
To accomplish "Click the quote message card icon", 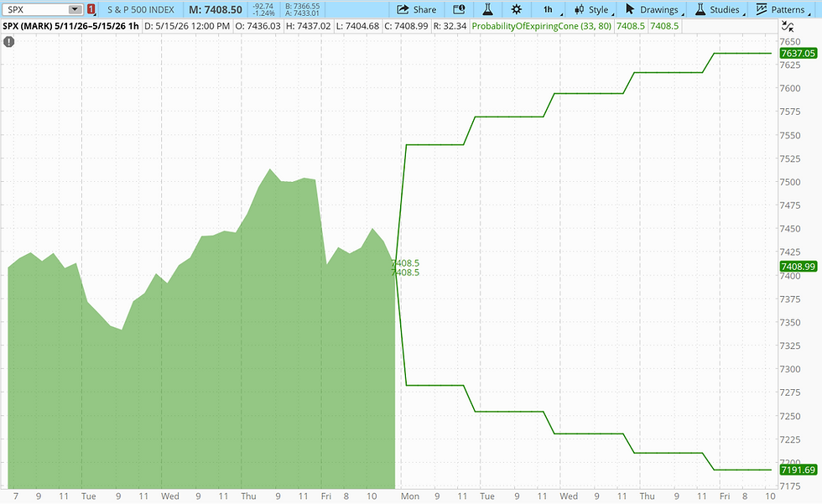I will [459, 9].
